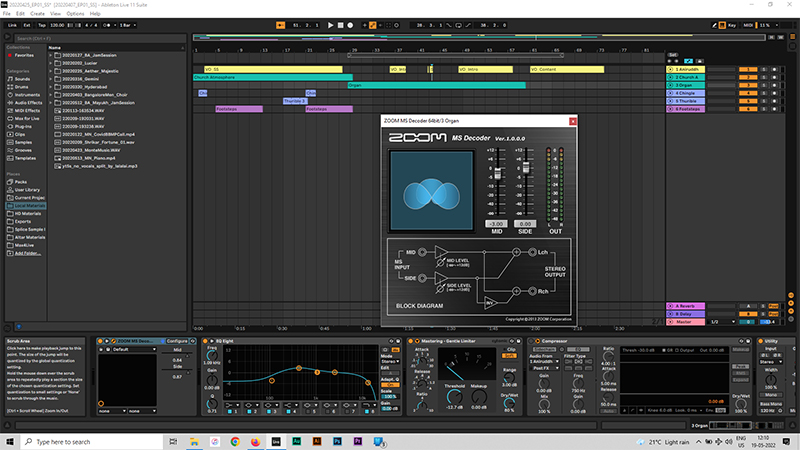The image size is (800, 450).
Task: Open the Audio Effects category
Action: (29, 102)
